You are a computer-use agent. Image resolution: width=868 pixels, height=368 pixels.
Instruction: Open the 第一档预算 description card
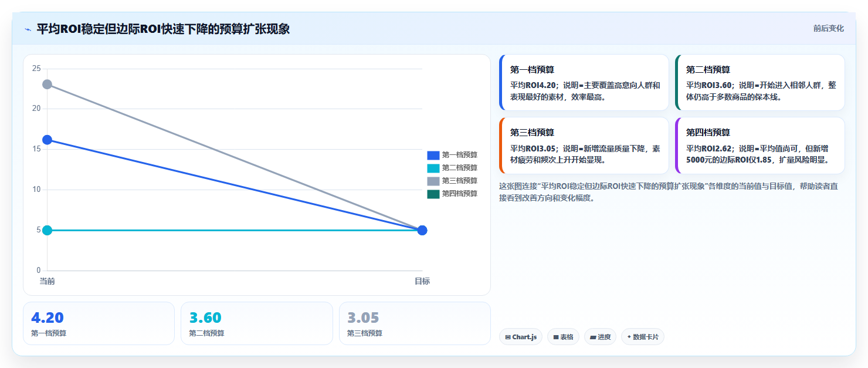pyautogui.click(x=584, y=83)
